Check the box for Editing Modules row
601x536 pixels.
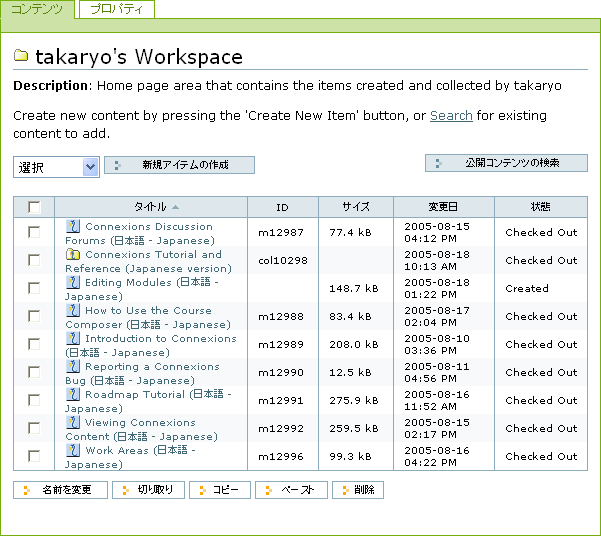point(34,288)
